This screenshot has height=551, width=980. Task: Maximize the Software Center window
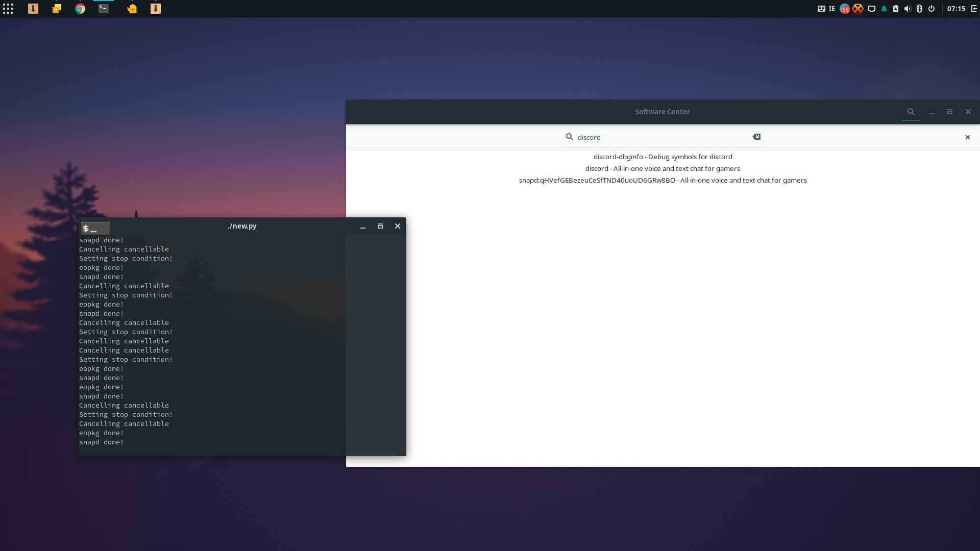(x=950, y=112)
